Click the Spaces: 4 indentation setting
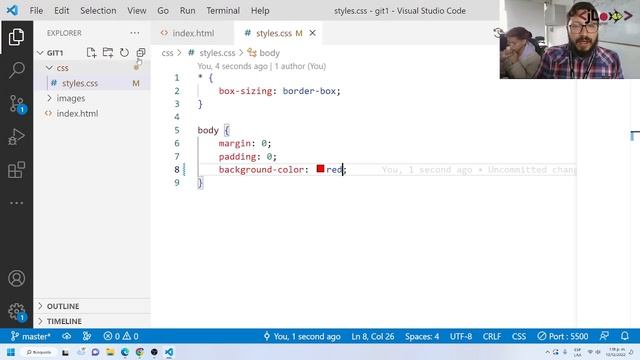Screen dimensions: 640x360 tap(422, 336)
